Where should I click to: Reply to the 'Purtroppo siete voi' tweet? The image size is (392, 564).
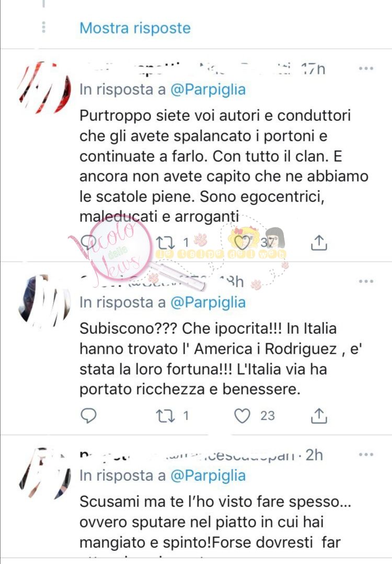coord(88,242)
